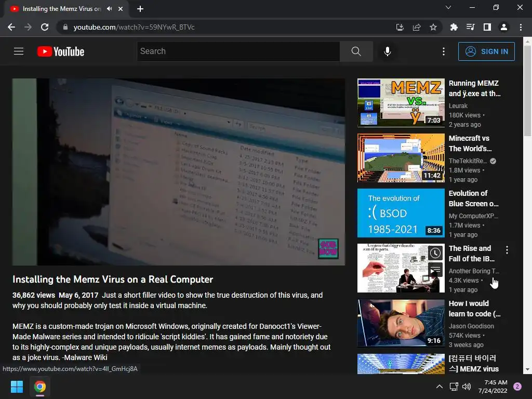Viewport: 532px width, 399px height.
Task: Open the YouTube hamburger guide menu
Action: click(19, 51)
